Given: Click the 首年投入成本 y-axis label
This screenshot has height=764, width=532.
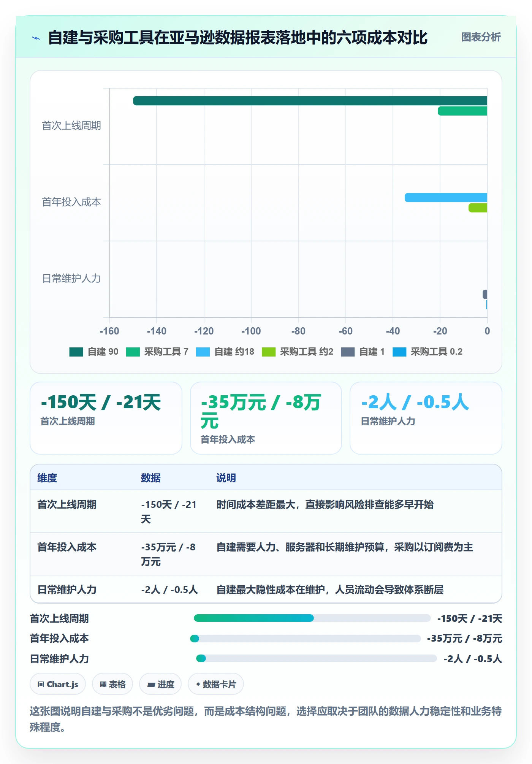Looking at the screenshot, I should click(x=71, y=202).
